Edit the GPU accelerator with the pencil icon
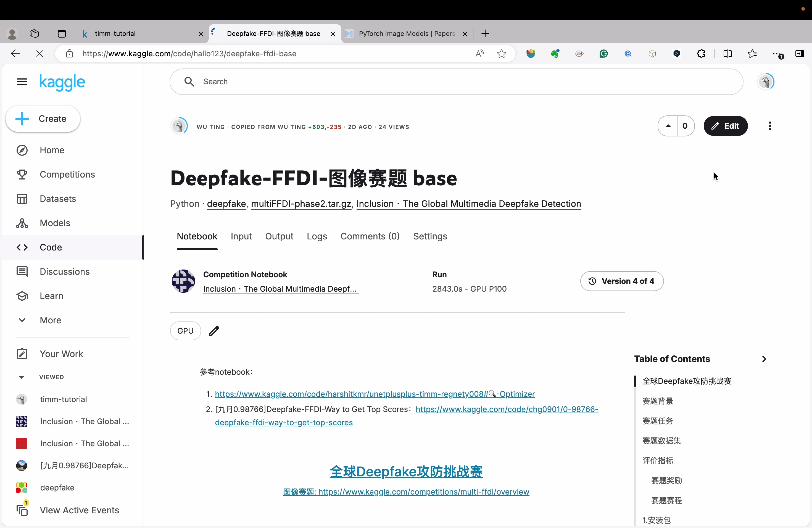Image resolution: width=812 pixels, height=528 pixels. pyautogui.click(x=214, y=331)
